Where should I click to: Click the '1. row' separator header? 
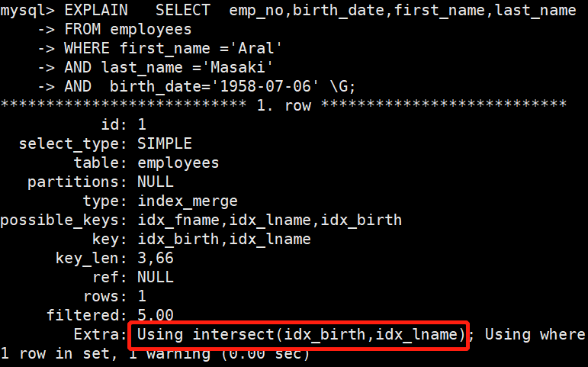(x=284, y=105)
